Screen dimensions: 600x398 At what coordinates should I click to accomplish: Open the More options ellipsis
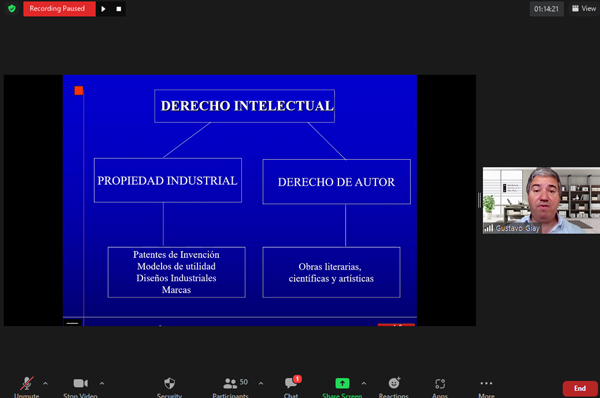click(486, 383)
